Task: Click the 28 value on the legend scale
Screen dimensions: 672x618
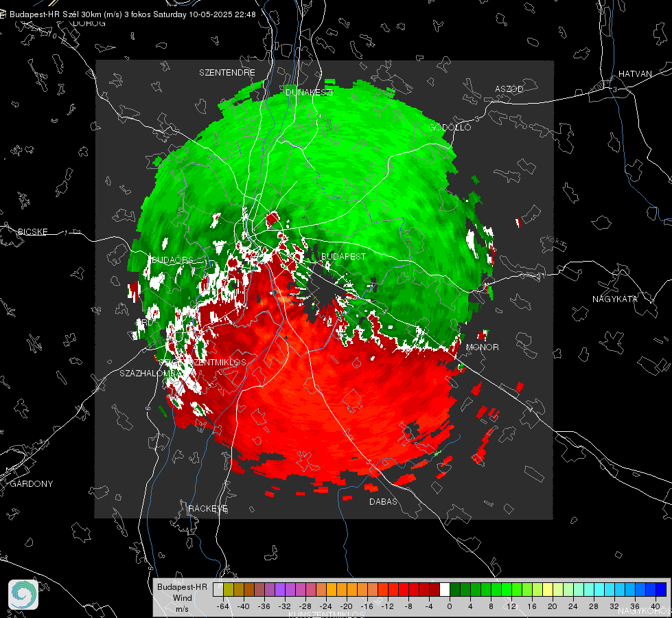Action: (x=594, y=606)
